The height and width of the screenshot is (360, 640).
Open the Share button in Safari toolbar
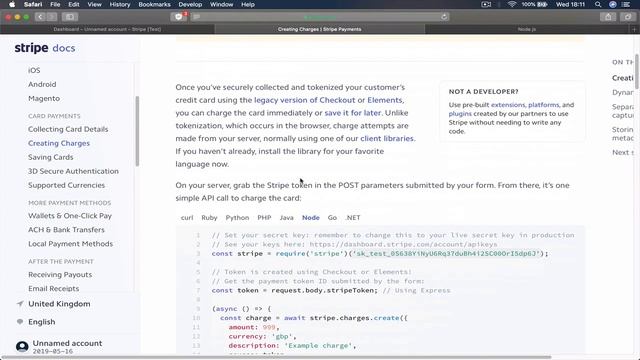pos(608,17)
